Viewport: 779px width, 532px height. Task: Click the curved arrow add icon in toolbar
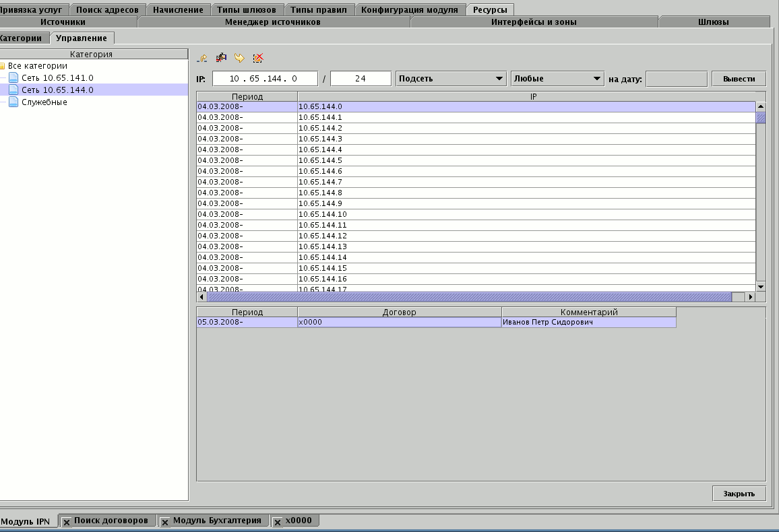click(x=202, y=59)
